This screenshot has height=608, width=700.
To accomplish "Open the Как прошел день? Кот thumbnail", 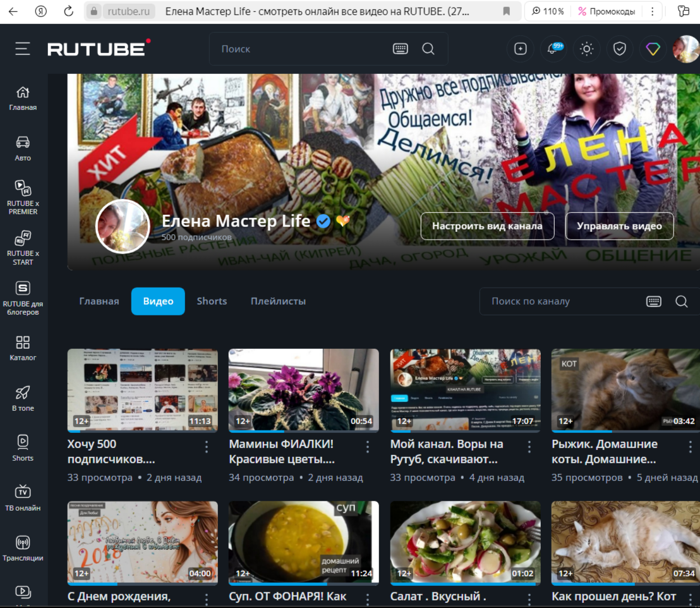I will tap(626, 542).
